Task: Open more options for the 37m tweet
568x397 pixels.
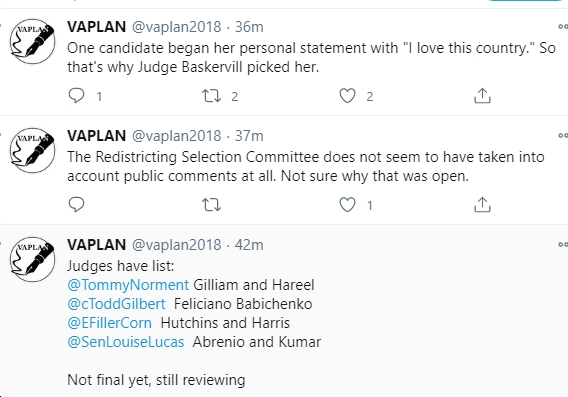Action: tap(563, 135)
